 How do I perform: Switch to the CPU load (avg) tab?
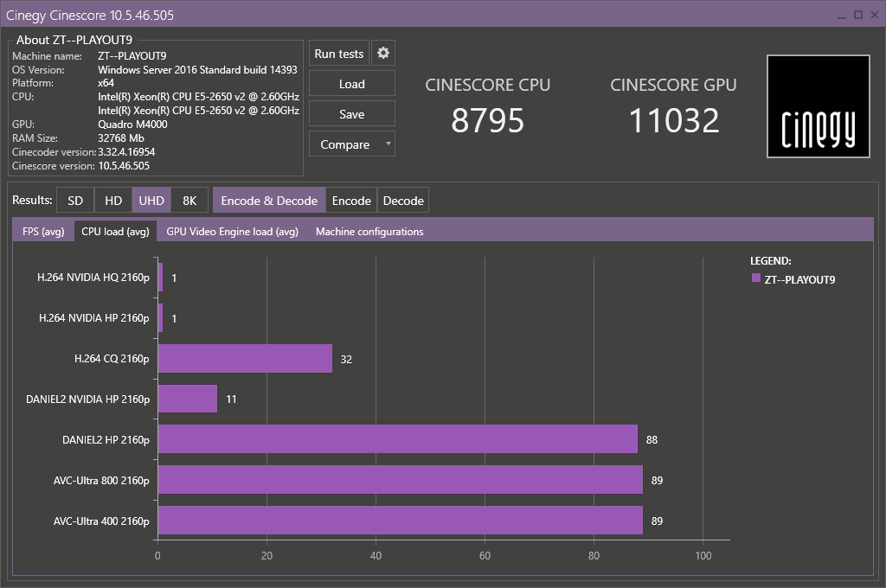[x=115, y=231]
